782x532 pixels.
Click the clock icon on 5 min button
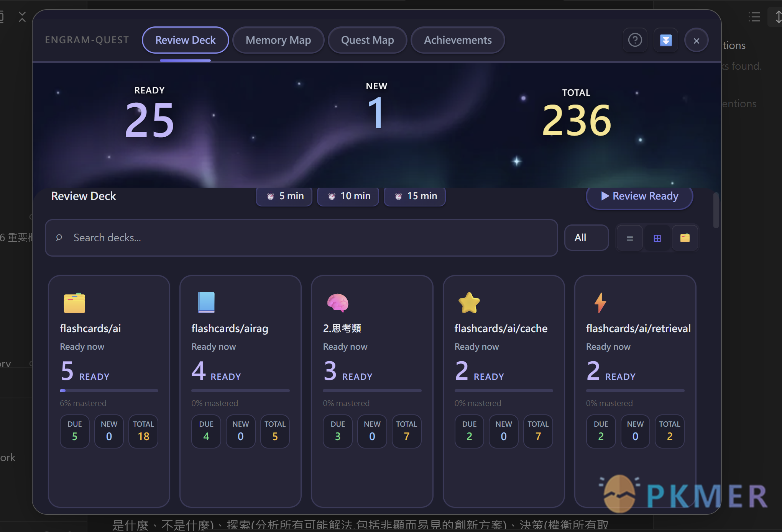click(x=271, y=196)
